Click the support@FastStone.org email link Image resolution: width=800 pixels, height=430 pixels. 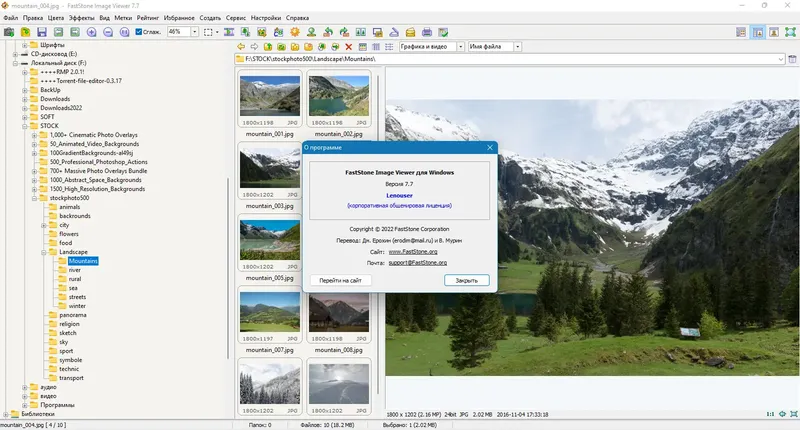[417, 263]
